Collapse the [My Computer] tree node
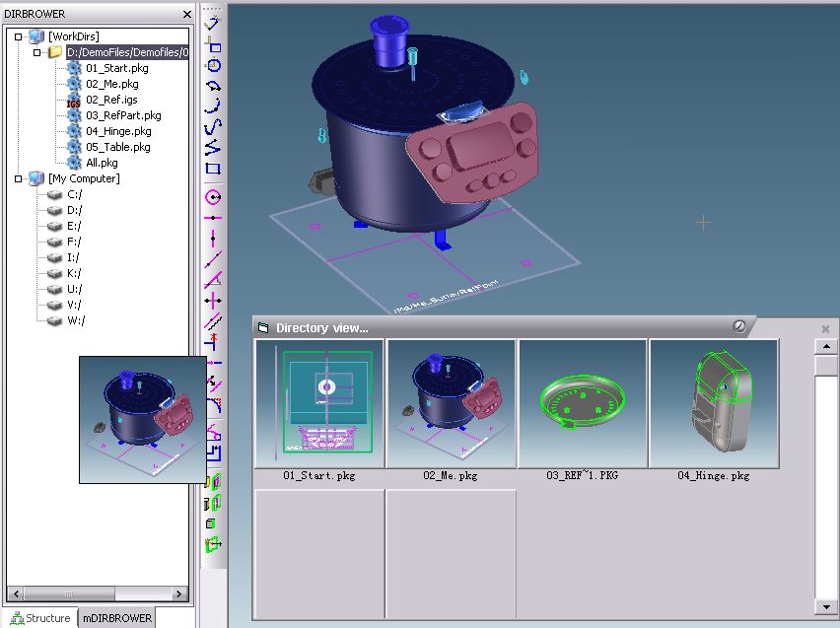 18,178
